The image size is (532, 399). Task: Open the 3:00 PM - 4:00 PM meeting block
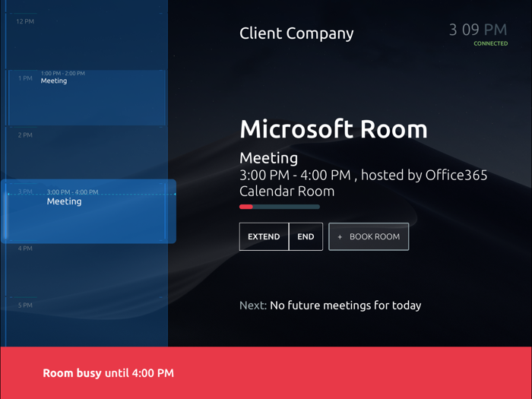[88, 211]
